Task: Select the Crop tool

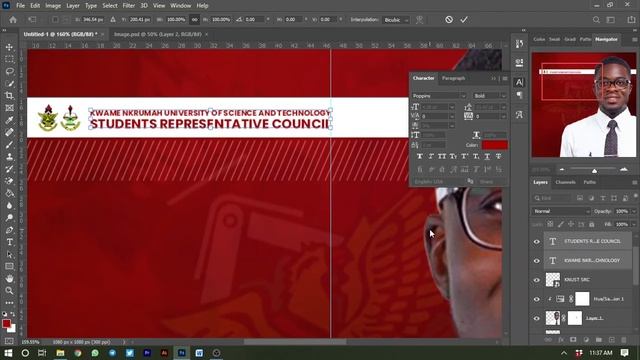Action: click(9, 96)
